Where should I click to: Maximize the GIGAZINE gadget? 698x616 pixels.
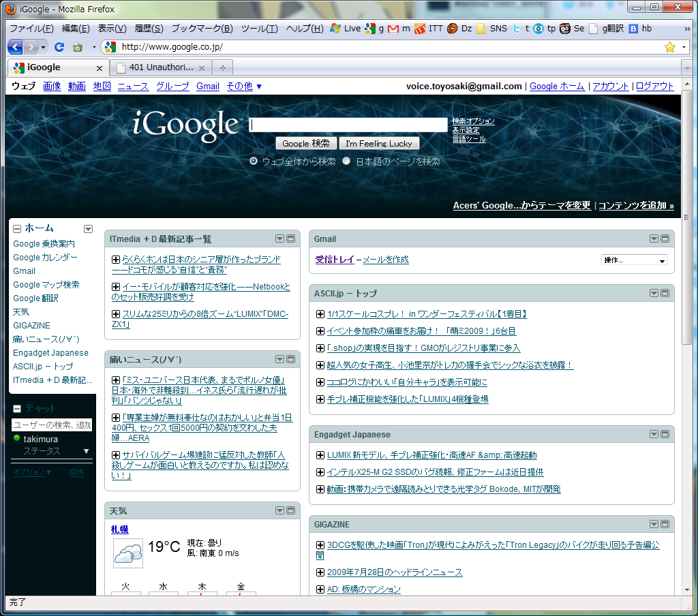click(x=665, y=524)
